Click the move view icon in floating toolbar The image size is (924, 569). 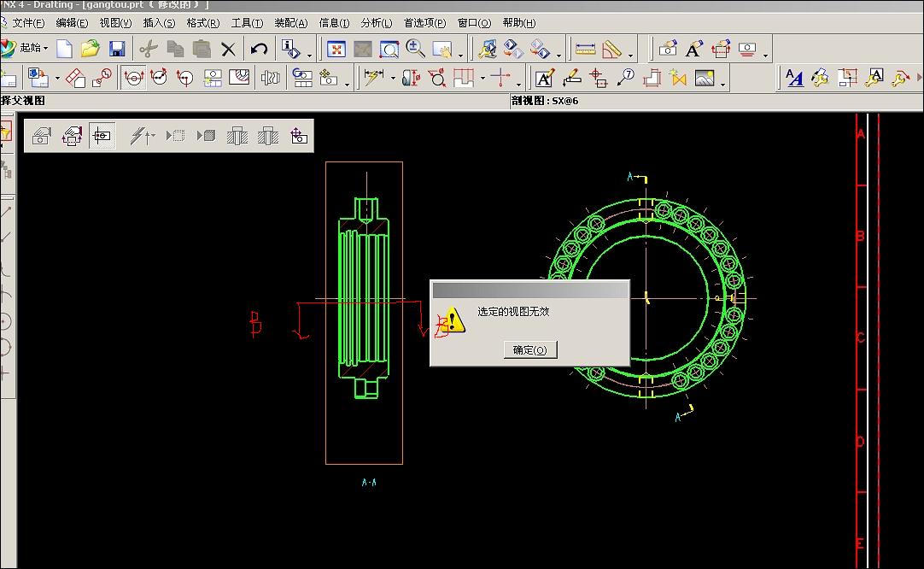point(299,136)
